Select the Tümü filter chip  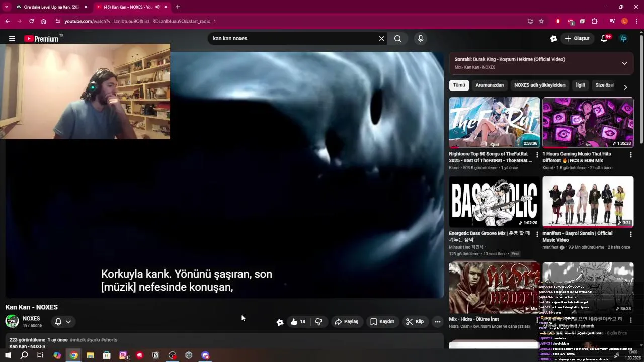pyautogui.click(x=459, y=85)
